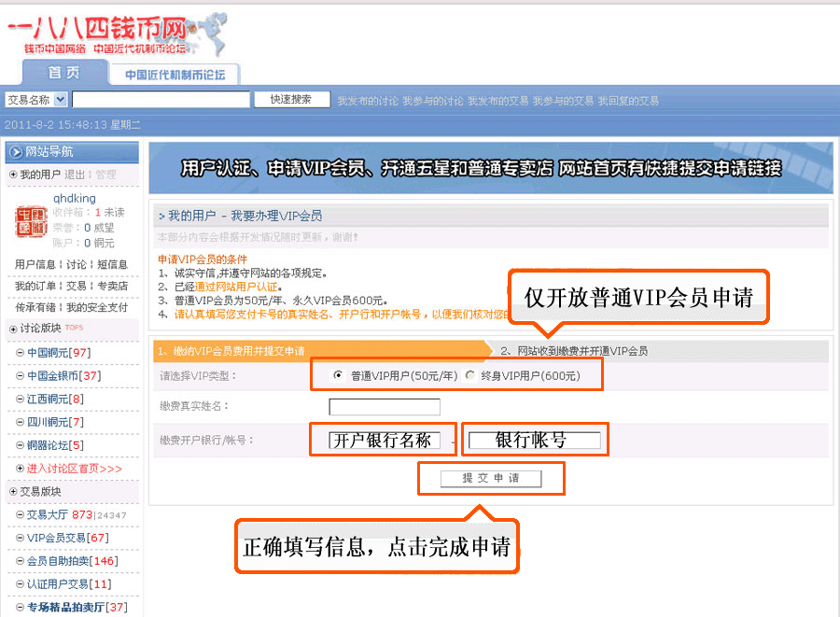Open the 中国近代机制币论坛 tab
Screen dimensions: 840x617
point(175,75)
